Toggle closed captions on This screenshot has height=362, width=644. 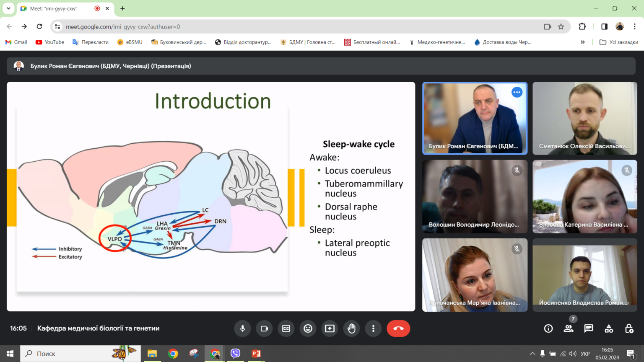pyautogui.click(x=286, y=328)
